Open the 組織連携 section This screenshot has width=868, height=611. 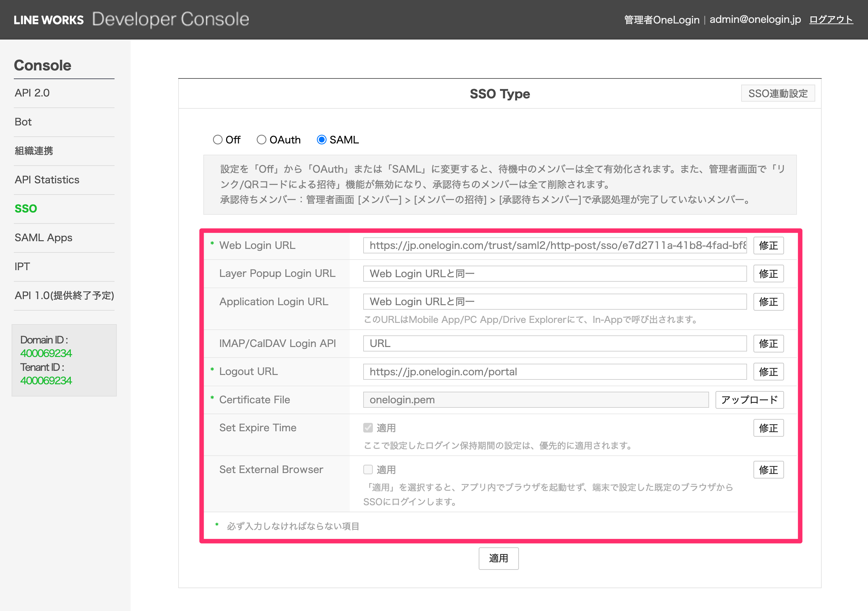[x=34, y=151]
